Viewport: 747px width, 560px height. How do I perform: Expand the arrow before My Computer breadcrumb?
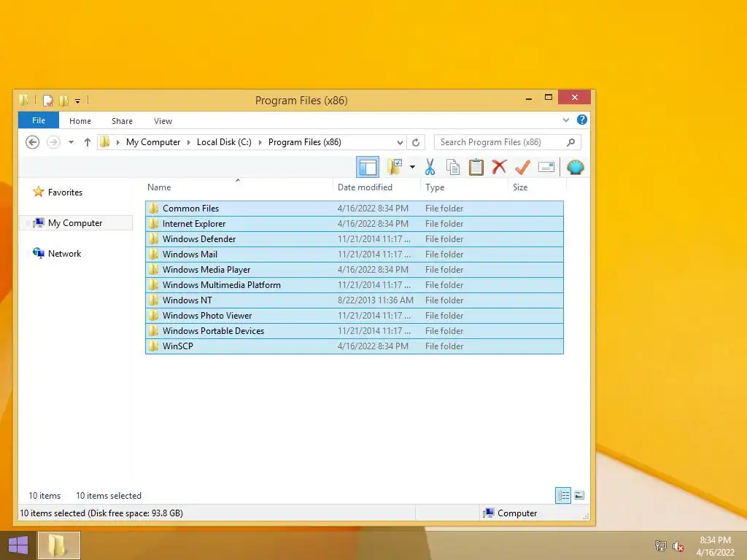(x=117, y=142)
